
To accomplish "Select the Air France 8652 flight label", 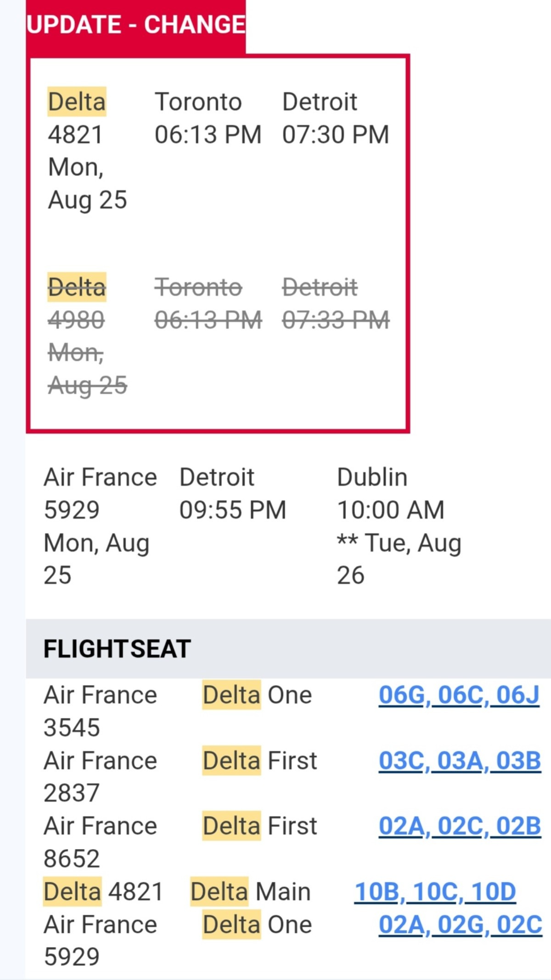I will [x=100, y=842].
